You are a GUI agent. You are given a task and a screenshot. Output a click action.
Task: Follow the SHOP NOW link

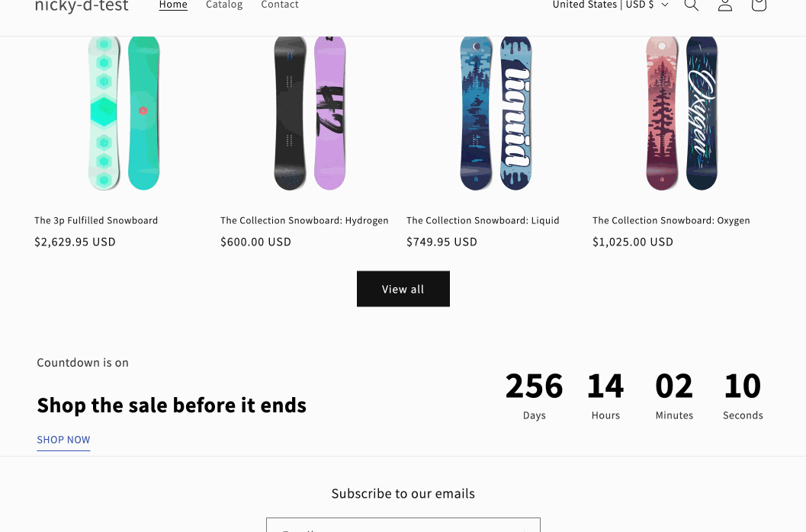(x=63, y=440)
